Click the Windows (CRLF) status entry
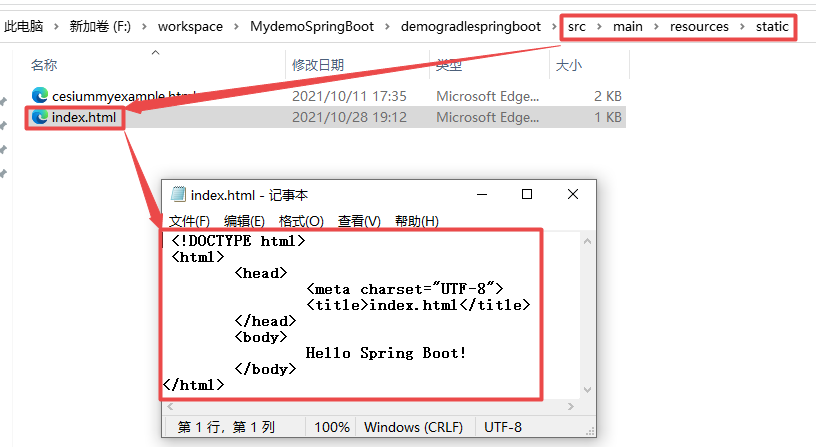This screenshot has height=447, width=816. click(413, 427)
